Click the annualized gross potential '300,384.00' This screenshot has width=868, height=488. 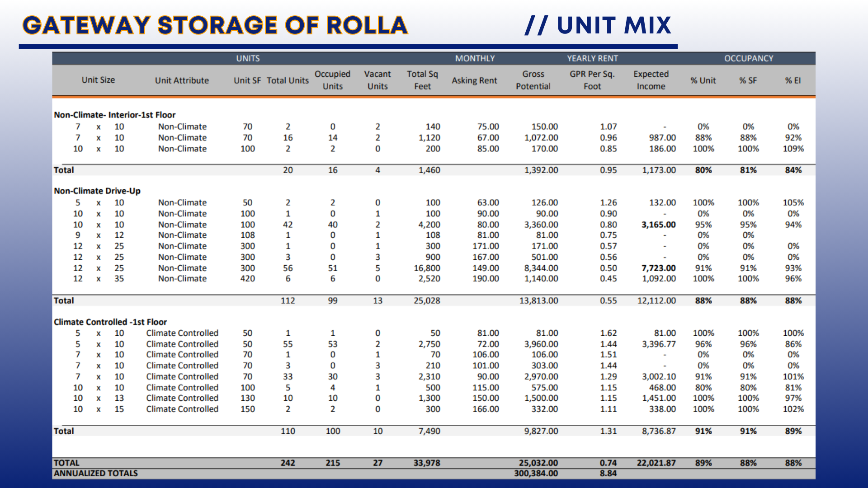(x=536, y=473)
